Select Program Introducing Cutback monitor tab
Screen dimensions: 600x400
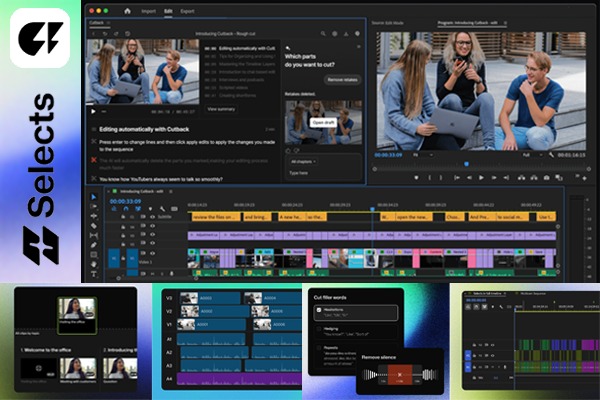tap(468, 23)
